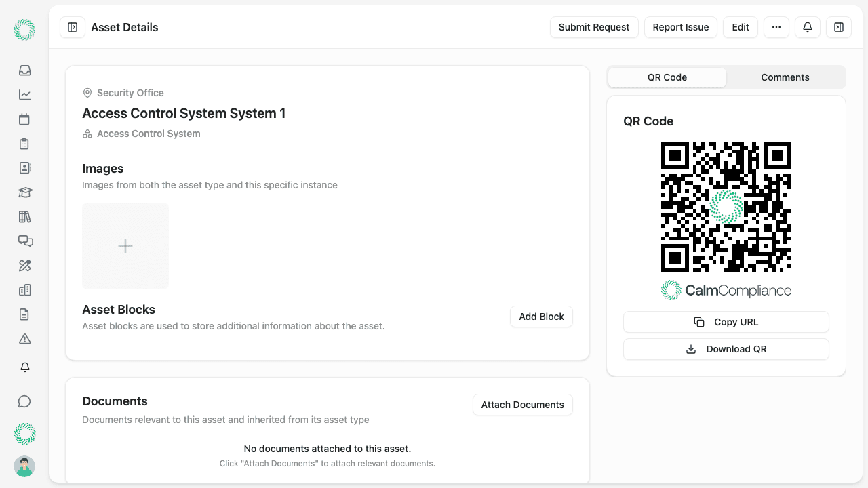Open the library books icon

point(24,216)
